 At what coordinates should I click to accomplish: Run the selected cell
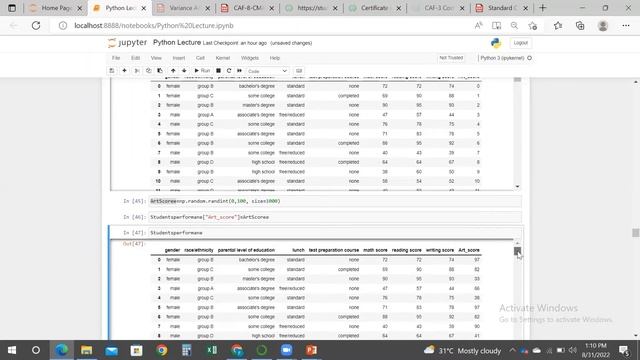[202, 71]
